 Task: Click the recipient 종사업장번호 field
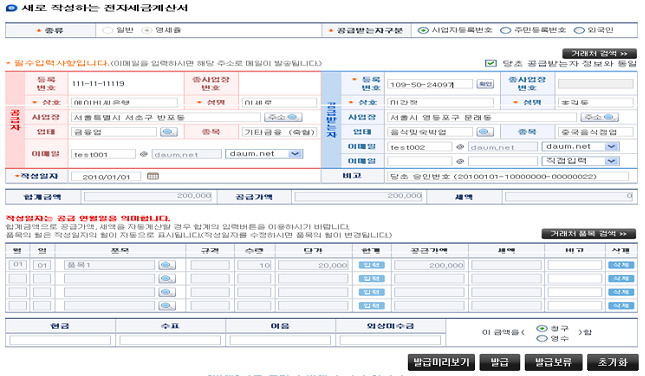[596, 84]
